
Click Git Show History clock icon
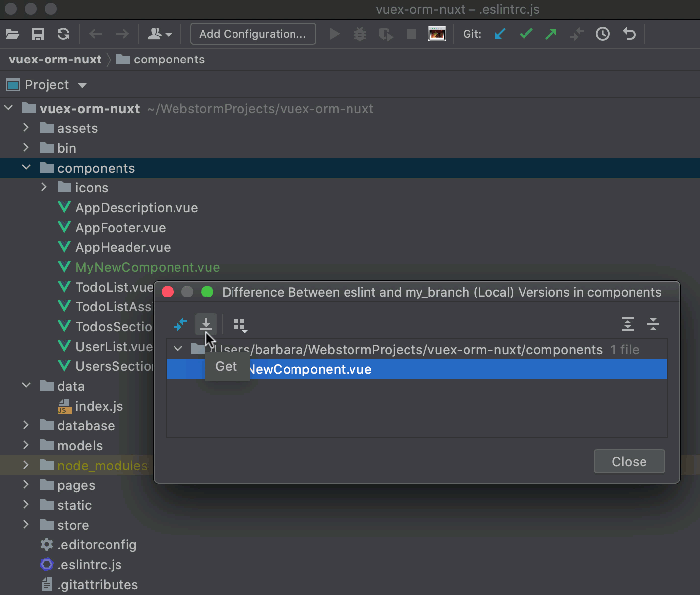tap(603, 34)
